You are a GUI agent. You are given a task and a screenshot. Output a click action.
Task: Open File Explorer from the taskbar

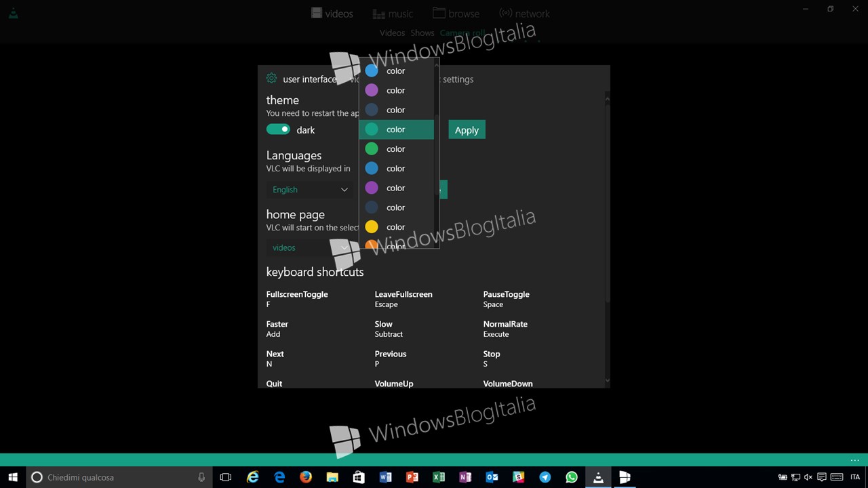click(x=332, y=477)
